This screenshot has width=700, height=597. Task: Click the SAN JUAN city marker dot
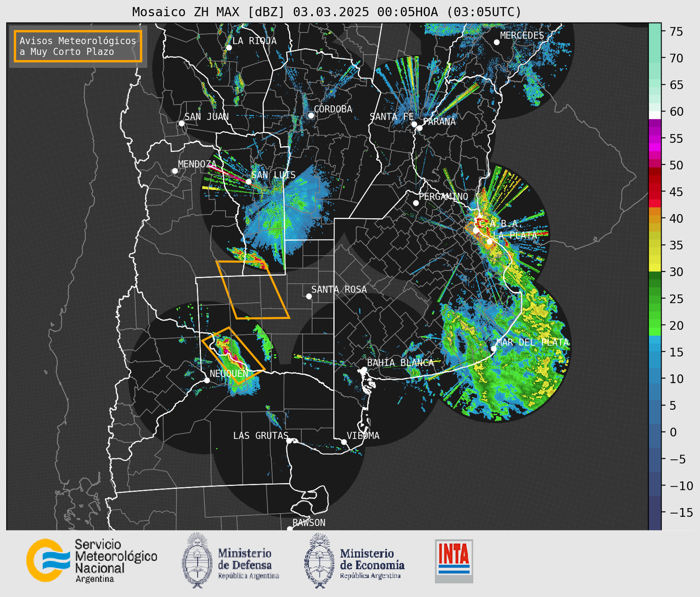[181, 123]
